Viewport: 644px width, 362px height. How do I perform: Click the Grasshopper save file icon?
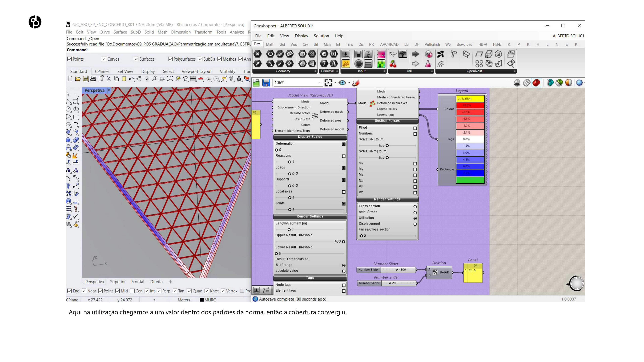click(266, 83)
